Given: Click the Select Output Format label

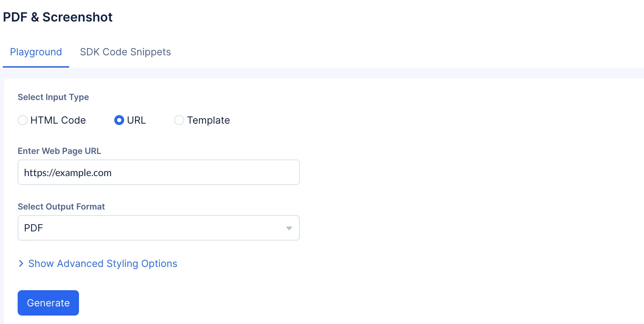Looking at the screenshot, I should (61, 207).
